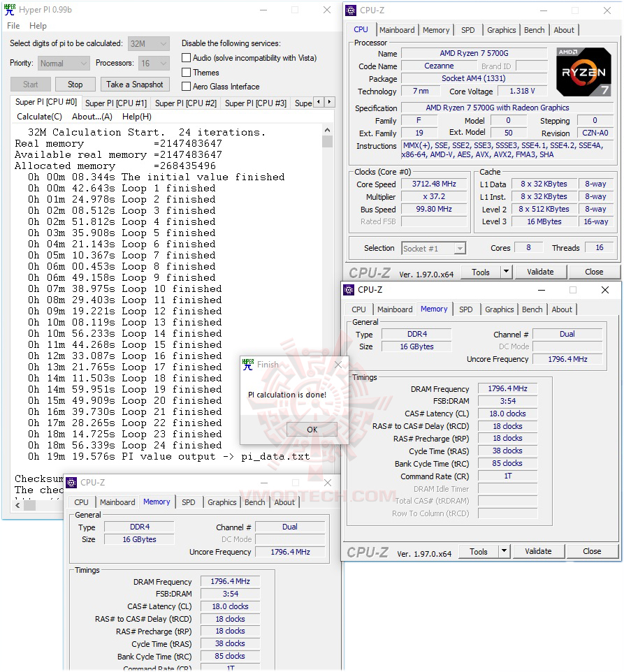Open the Mainboard tab in the bottom-left CPU-Z window

(x=117, y=502)
